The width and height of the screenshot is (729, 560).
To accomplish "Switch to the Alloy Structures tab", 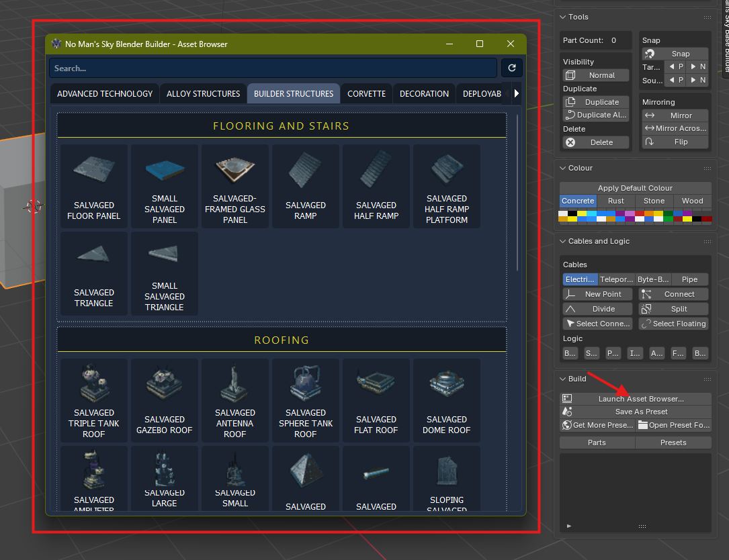I will pos(203,94).
